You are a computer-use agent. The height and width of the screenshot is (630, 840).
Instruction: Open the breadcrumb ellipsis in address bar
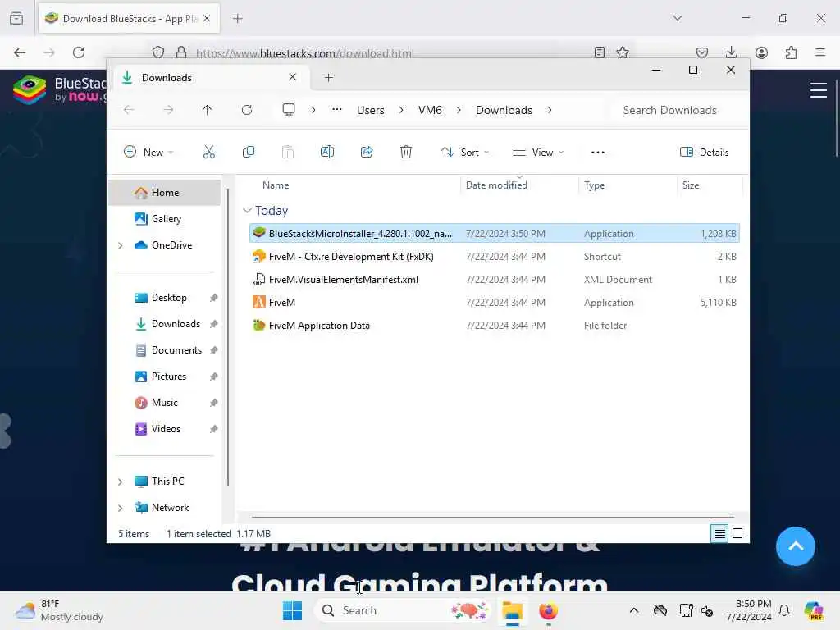tap(336, 109)
